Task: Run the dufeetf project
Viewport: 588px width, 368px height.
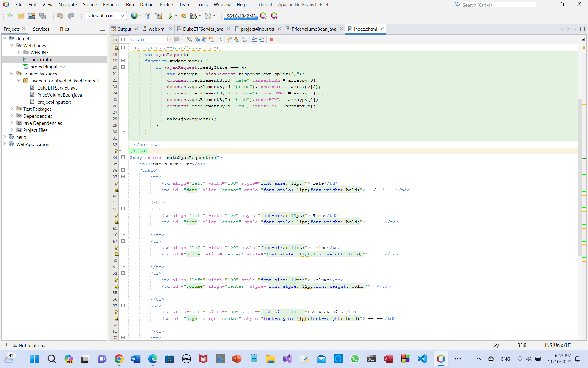Action: (x=170, y=16)
